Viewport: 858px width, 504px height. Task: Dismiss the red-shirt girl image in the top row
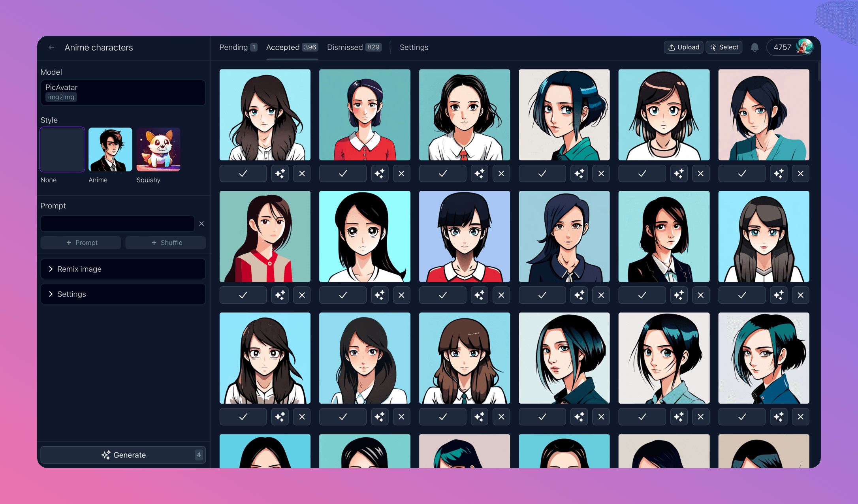(401, 173)
